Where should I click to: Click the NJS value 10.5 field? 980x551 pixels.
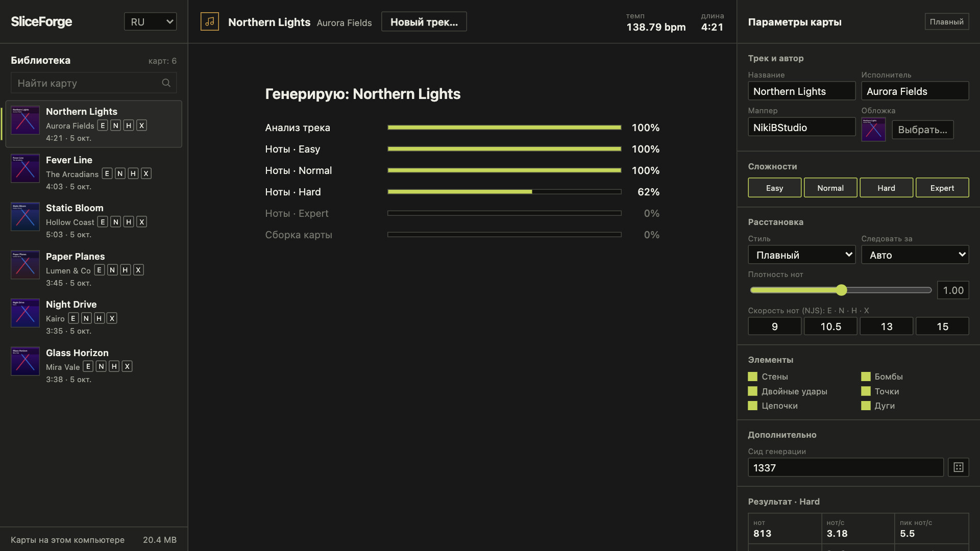coord(830,326)
